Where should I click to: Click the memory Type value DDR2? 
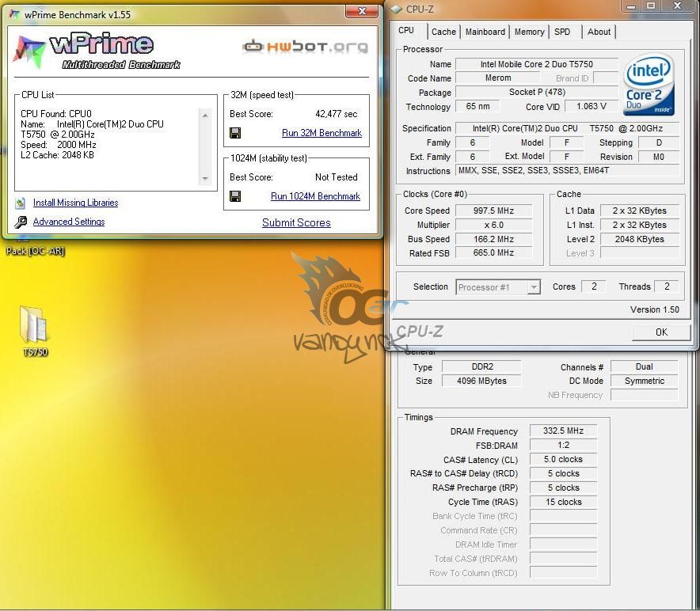(481, 367)
